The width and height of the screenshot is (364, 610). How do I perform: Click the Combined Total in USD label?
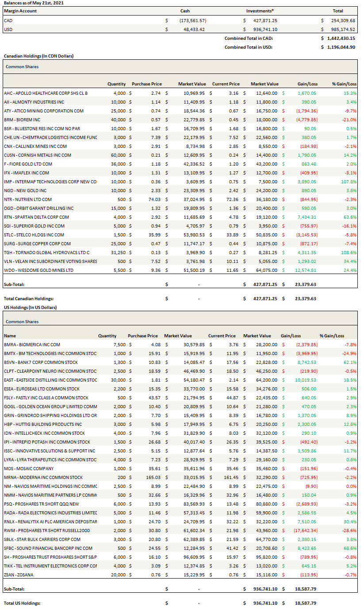coord(248,47)
